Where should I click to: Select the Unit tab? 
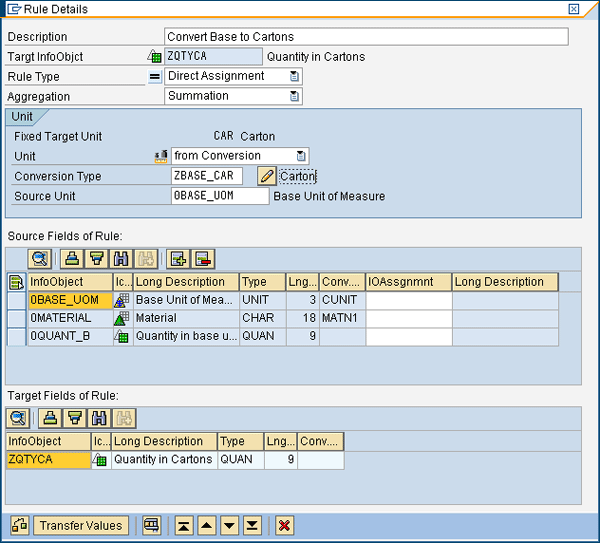(x=22, y=116)
